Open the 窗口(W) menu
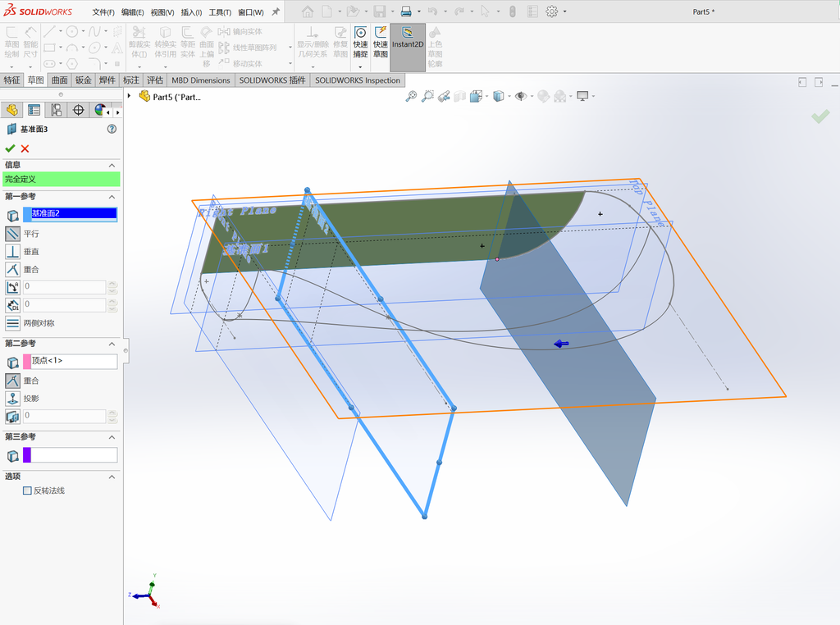The image size is (840, 625). pos(251,11)
